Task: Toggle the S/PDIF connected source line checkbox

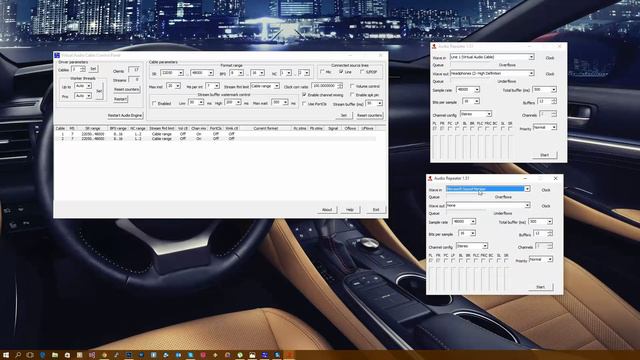Action: point(362,72)
